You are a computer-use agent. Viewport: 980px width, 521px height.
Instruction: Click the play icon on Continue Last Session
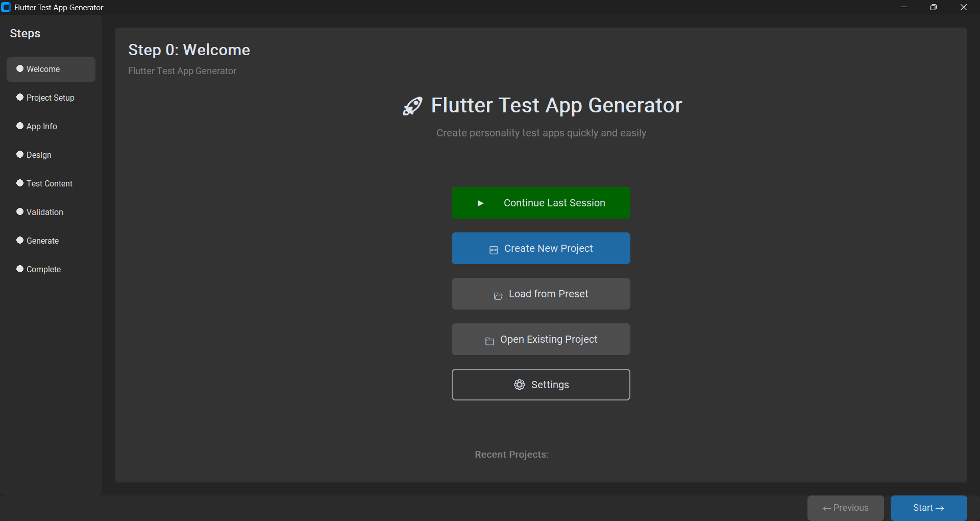click(x=480, y=203)
